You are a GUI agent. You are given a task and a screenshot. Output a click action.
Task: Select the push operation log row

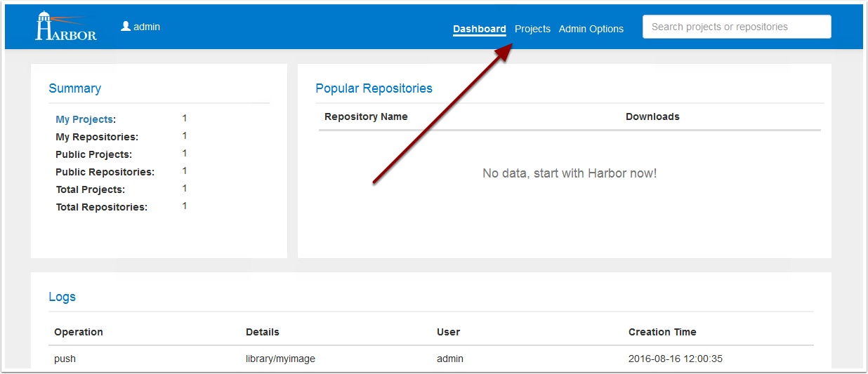[x=431, y=359]
